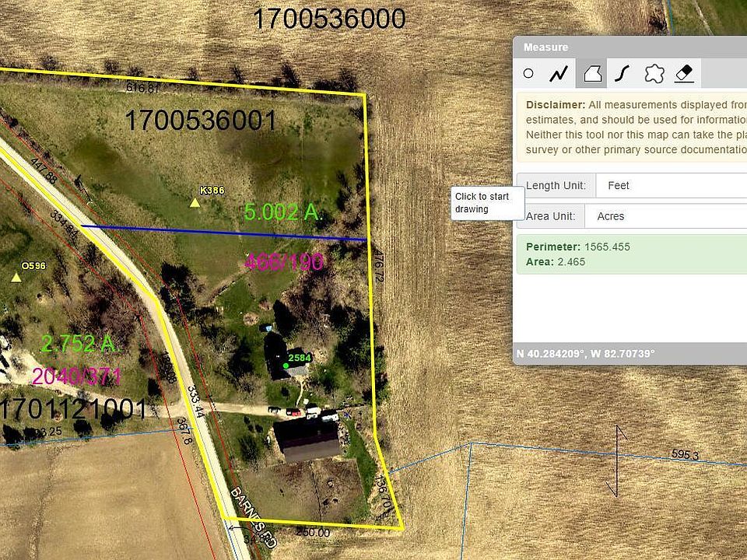Select the polyline measure tool

(559, 74)
